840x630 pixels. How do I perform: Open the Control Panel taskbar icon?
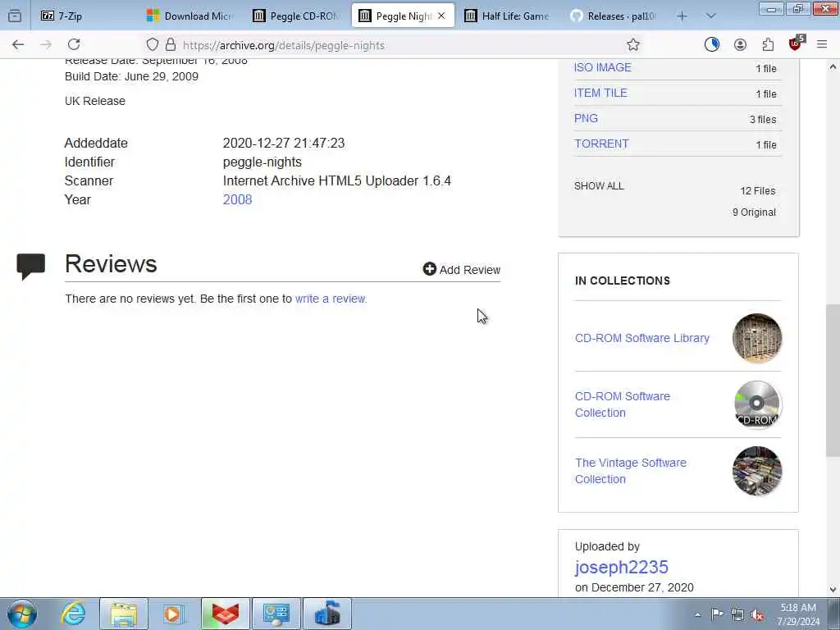click(x=276, y=614)
